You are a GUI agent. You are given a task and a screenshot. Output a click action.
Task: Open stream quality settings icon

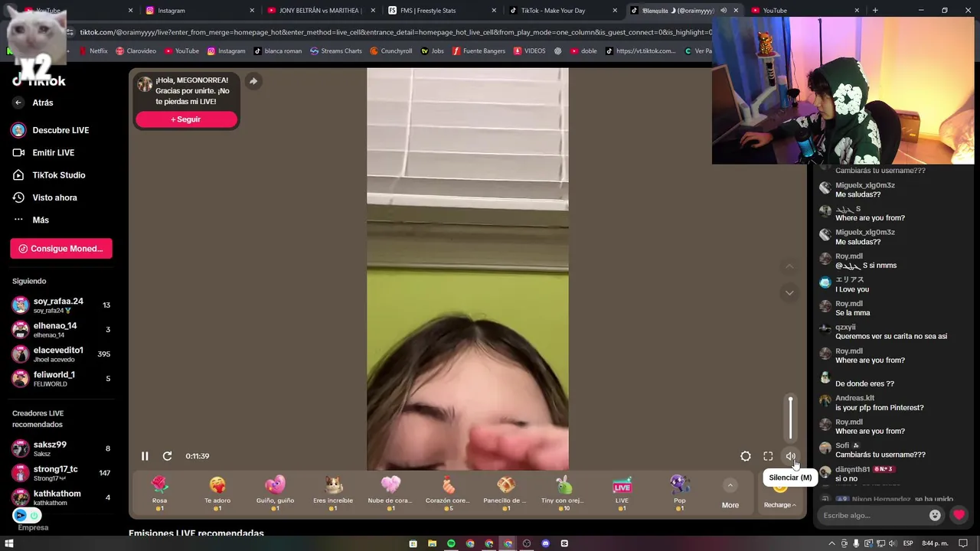746,456
